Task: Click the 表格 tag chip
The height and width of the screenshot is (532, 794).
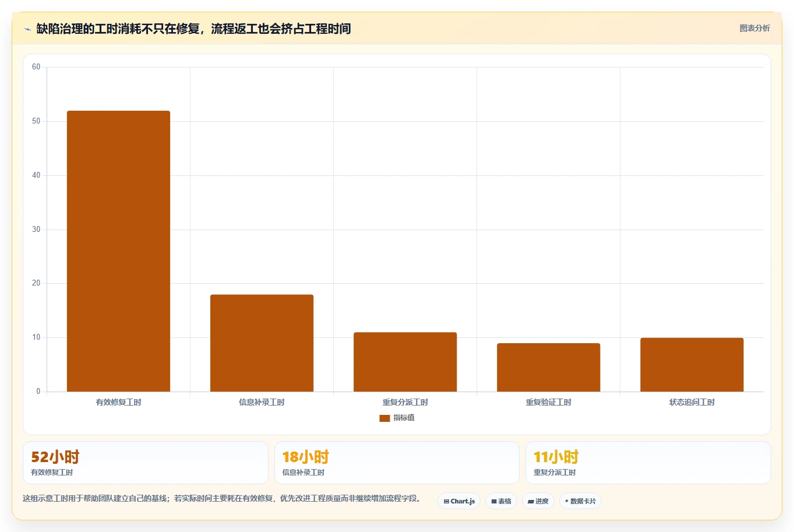Action: pos(501,501)
